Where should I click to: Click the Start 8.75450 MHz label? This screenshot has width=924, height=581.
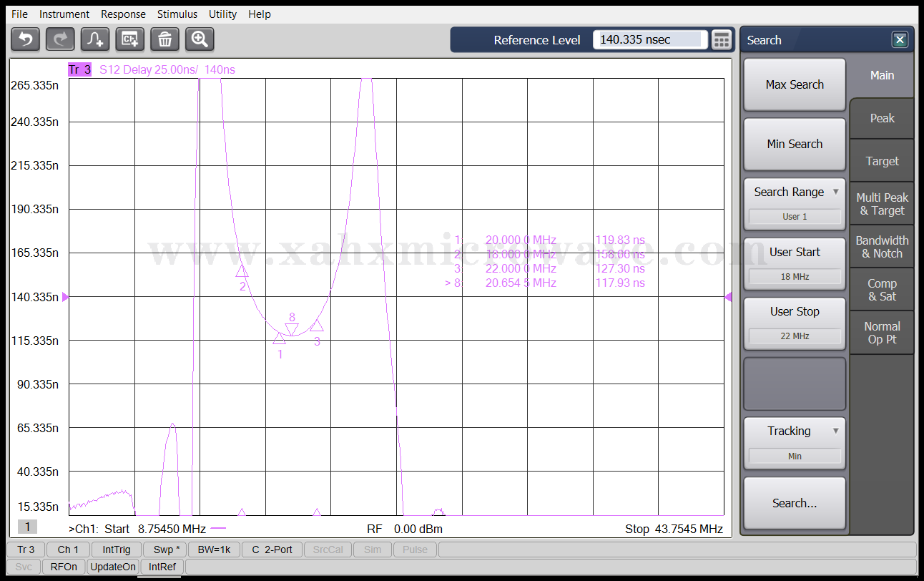point(155,529)
